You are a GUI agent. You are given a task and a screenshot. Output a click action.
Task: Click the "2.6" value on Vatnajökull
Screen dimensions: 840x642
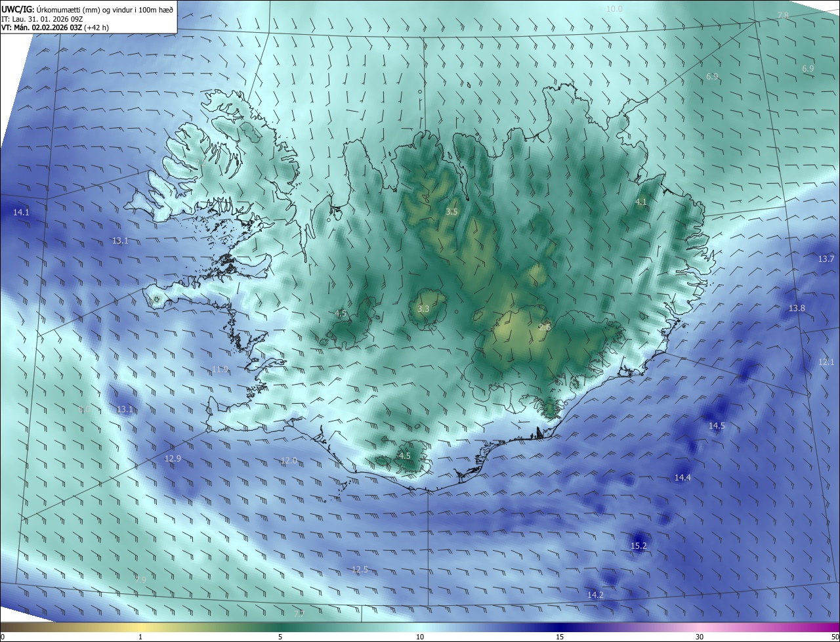tap(545, 328)
